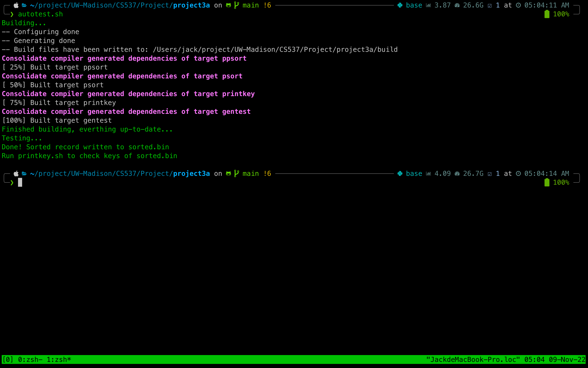This screenshot has width=588, height=368.
Task: Click the green prompt chevron before the cursor
Action: [12, 182]
